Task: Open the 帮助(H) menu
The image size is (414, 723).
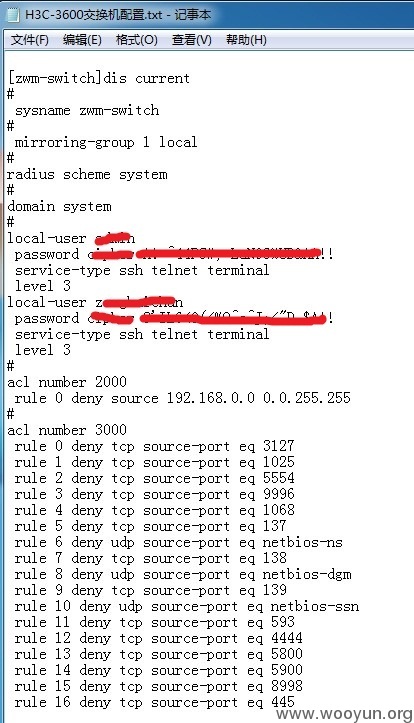Action: pos(246,40)
